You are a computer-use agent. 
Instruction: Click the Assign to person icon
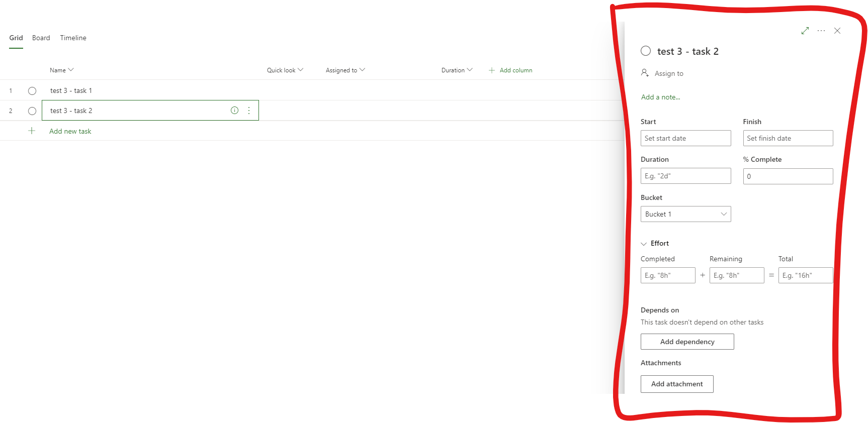coord(645,73)
